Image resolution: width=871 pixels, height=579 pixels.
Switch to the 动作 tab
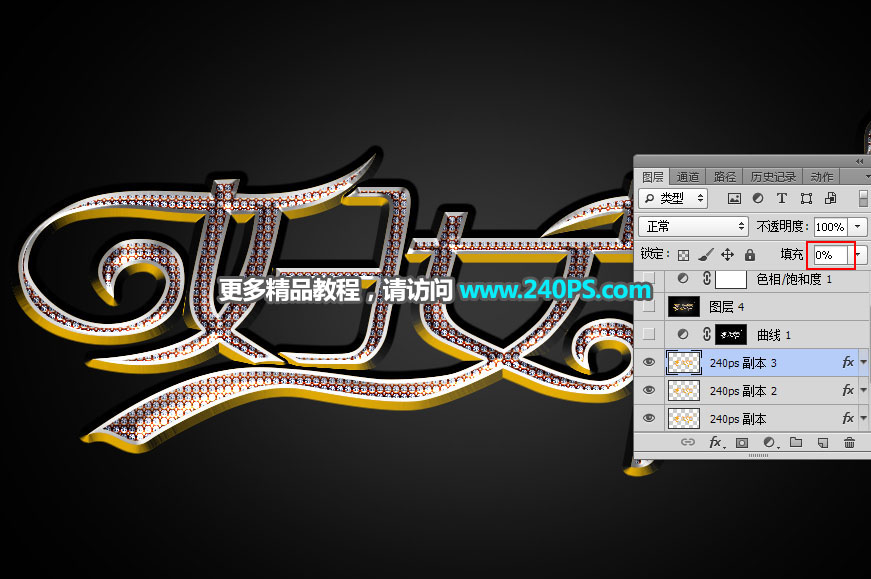coord(822,177)
